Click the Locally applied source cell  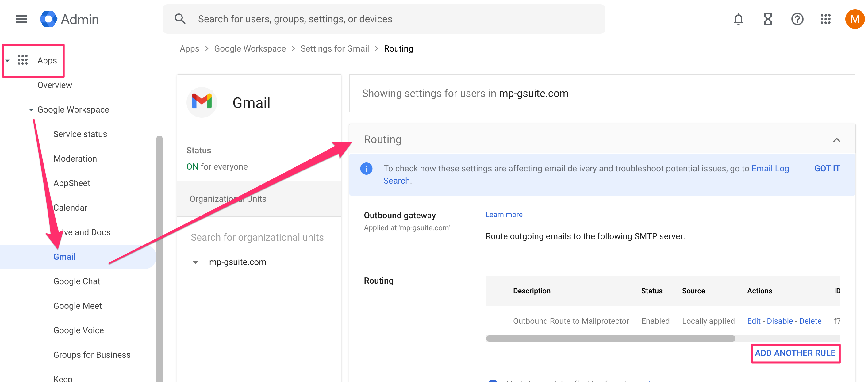click(x=708, y=321)
